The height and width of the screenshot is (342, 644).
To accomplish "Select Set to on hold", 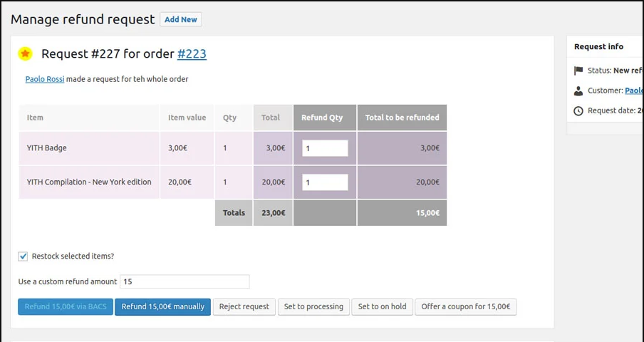I will tap(382, 306).
